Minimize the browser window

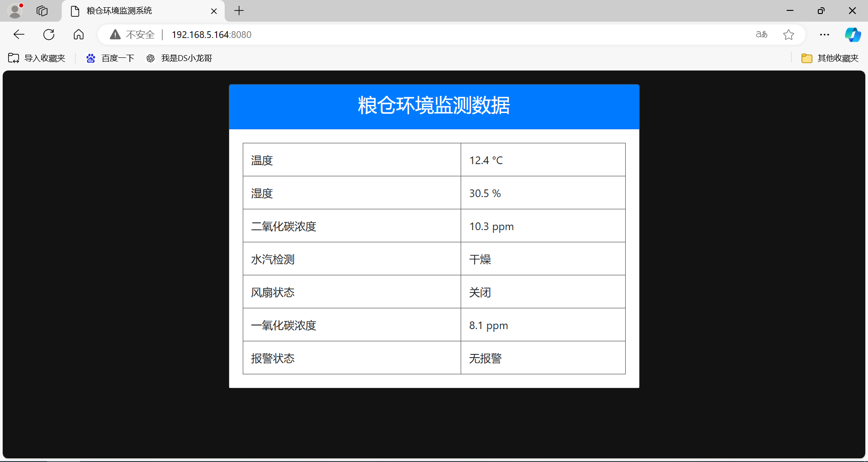pyautogui.click(x=790, y=11)
